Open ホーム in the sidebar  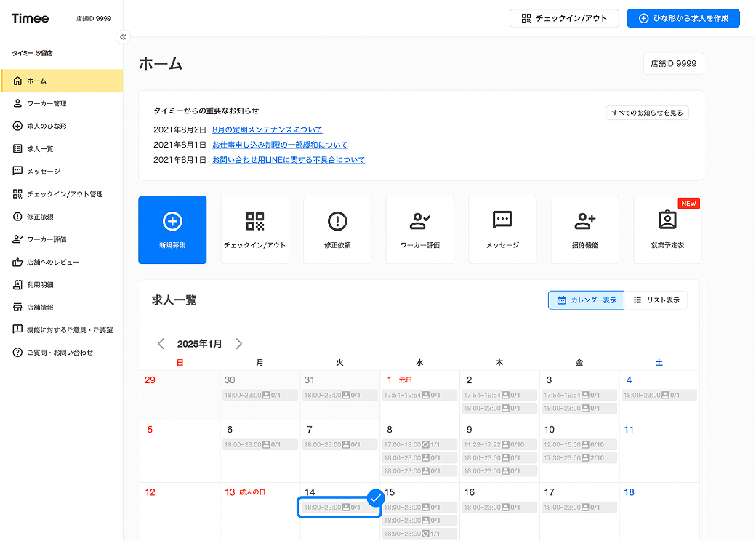coord(62,81)
